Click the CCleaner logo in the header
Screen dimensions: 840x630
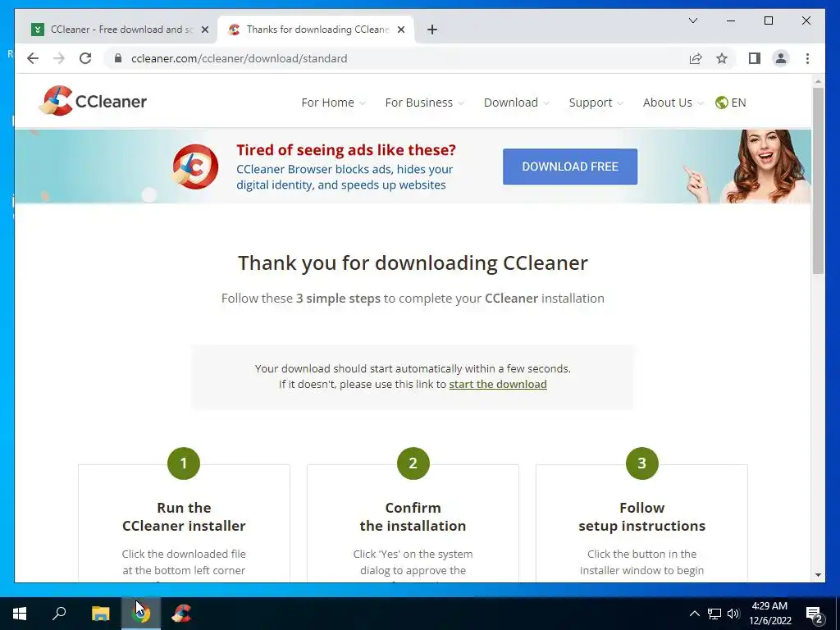tap(94, 101)
